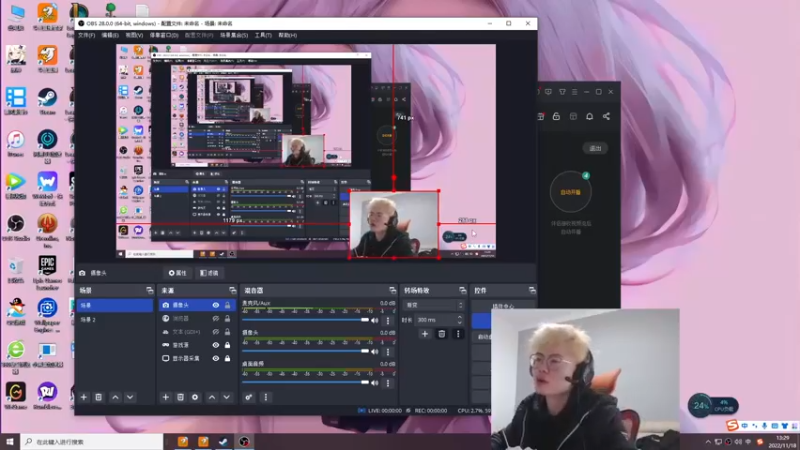Move source up in sources list
Image resolution: width=800 pixels, height=450 pixels.
[212, 397]
